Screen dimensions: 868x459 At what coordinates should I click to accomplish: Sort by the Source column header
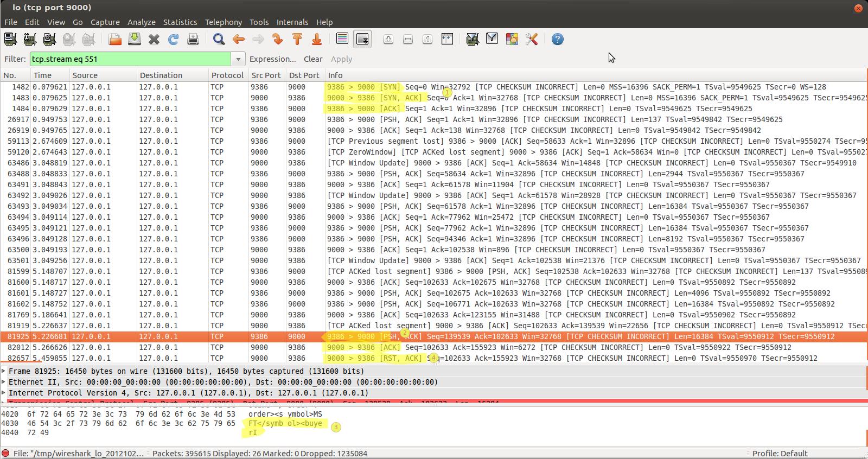103,75
